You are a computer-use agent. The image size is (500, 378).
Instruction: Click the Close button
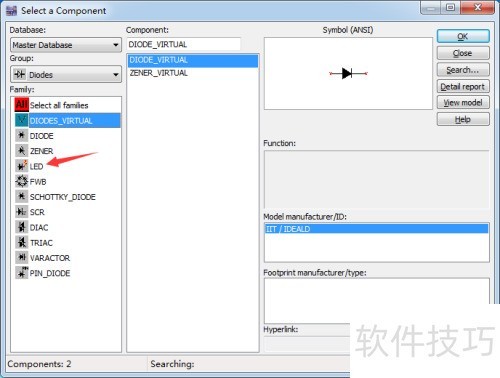pyautogui.click(x=463, y=53)
